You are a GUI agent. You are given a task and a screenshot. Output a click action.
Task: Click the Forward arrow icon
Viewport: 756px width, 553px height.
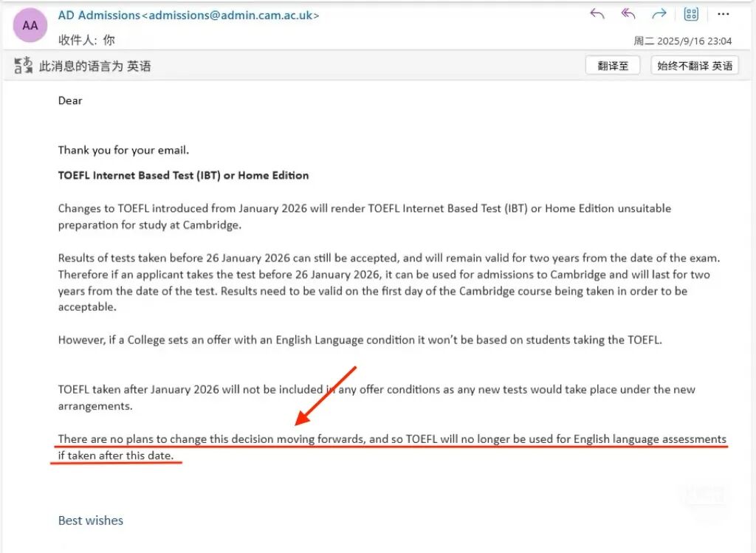coord(659,13)
